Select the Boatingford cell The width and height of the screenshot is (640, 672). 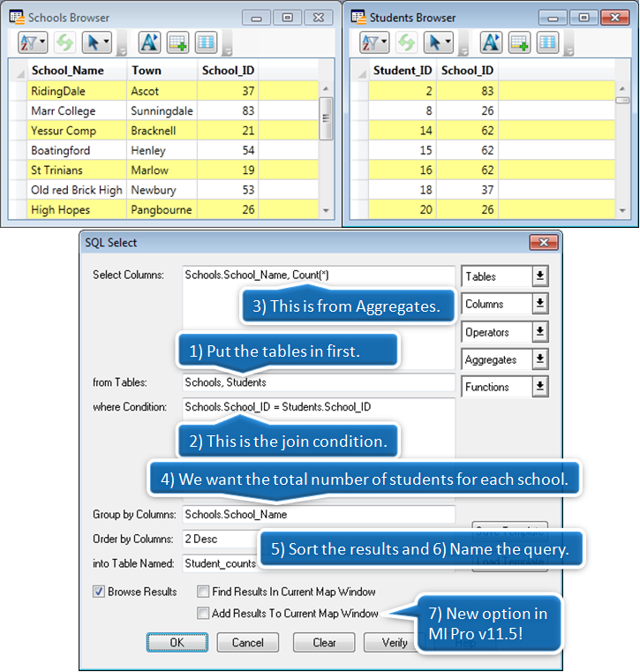(x=77, y=150)
